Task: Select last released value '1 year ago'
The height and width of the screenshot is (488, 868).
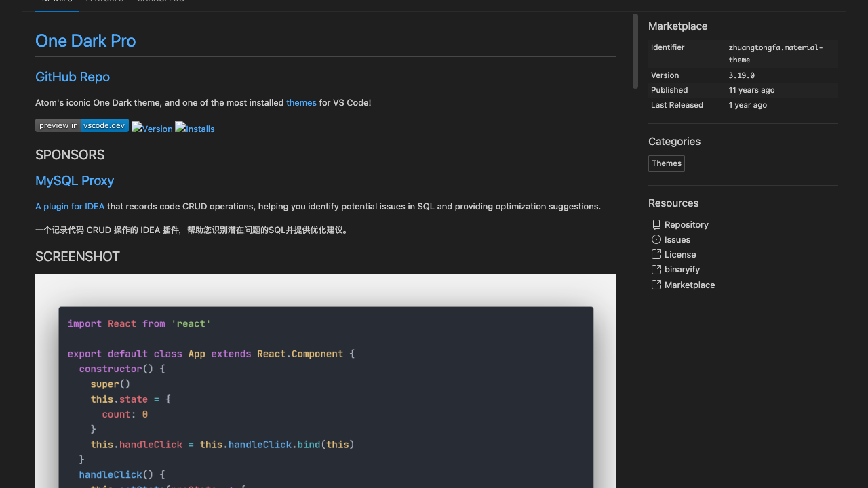Action: click(x=748, y=105)
